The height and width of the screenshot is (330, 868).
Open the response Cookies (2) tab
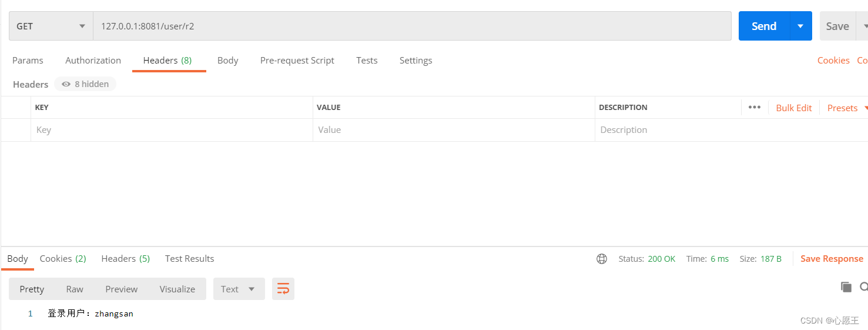point(63,258)
